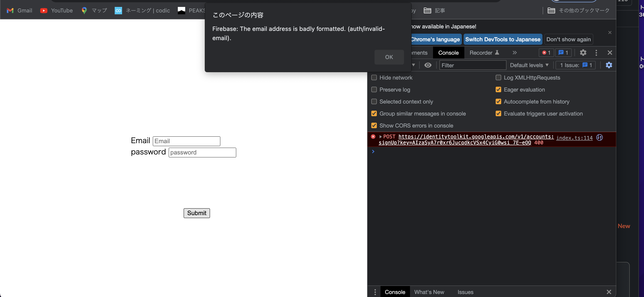Switch to the Console tab

(448, 53)
